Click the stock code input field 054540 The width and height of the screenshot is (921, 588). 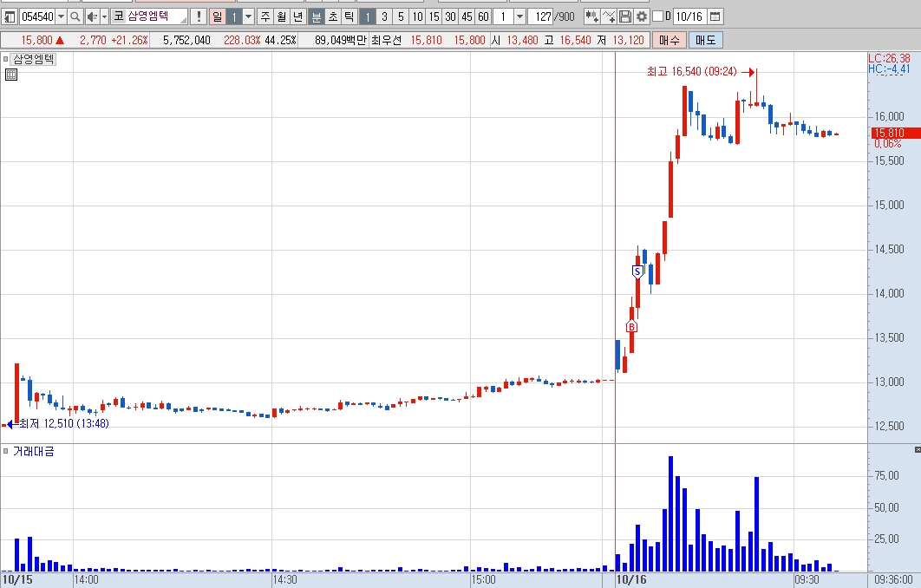[37, 16]
